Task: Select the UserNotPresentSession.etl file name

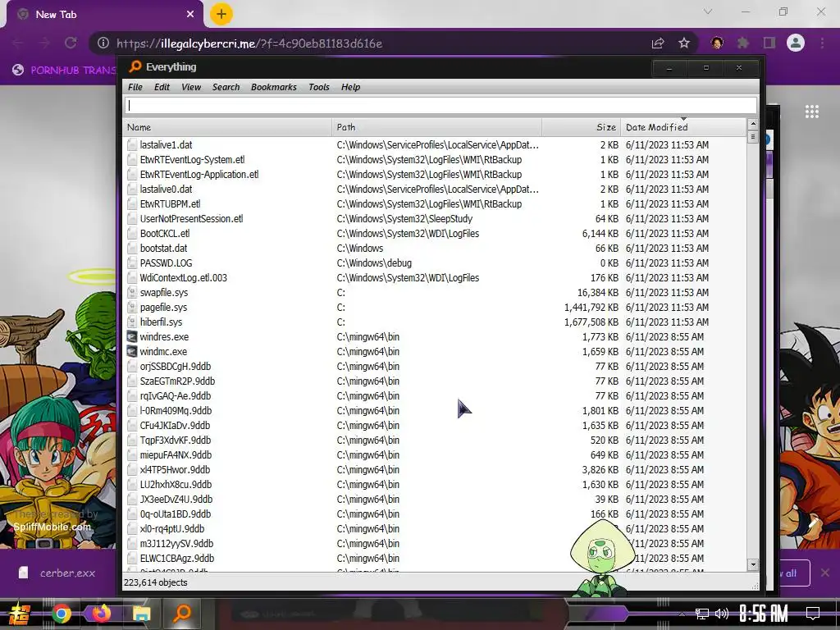Action: pyautogui.click(x=192, y=218)
